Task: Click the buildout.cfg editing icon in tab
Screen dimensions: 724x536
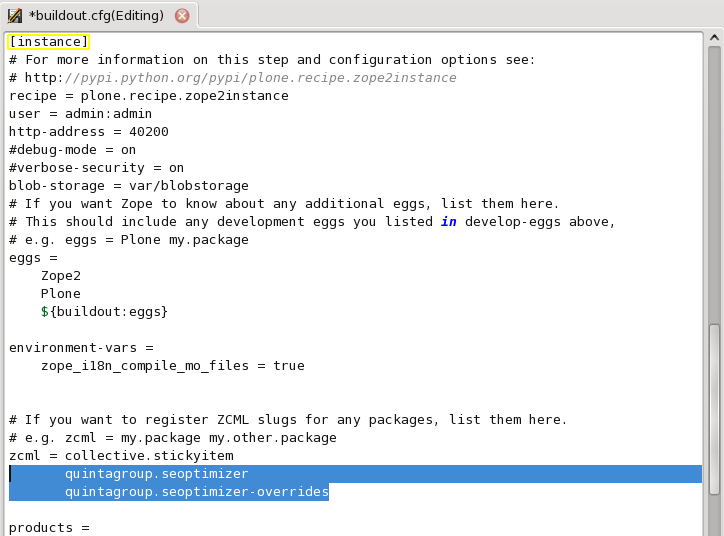Action: [15, 16]
